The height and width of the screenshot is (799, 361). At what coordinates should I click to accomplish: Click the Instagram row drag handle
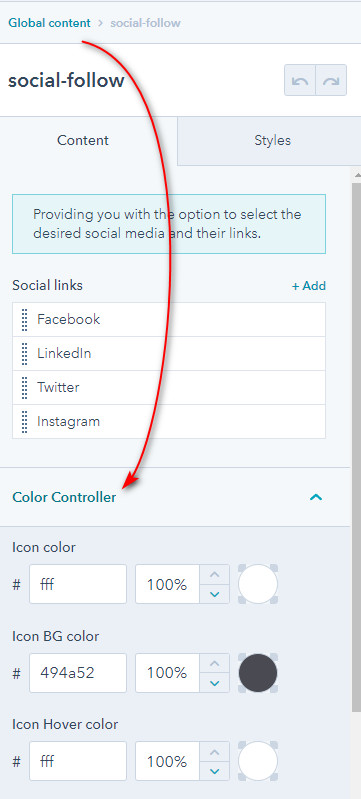(x=24, y=422)
